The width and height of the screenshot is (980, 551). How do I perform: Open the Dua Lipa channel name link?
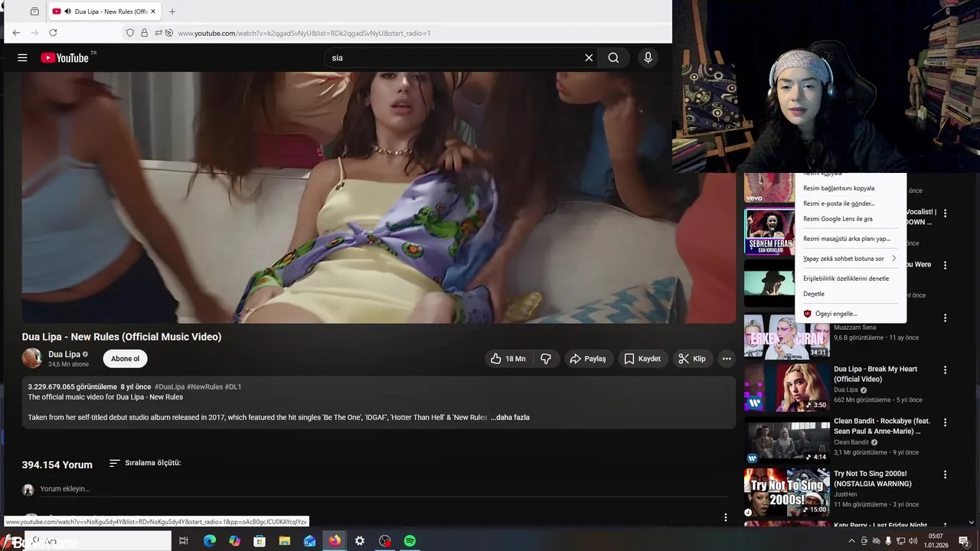64,354
